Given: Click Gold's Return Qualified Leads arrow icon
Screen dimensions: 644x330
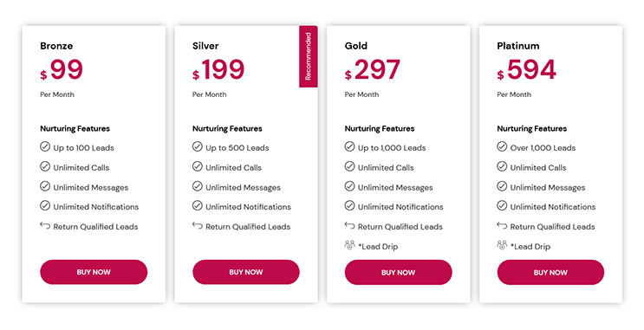Looking at the screenshot, I should point(349,225).
